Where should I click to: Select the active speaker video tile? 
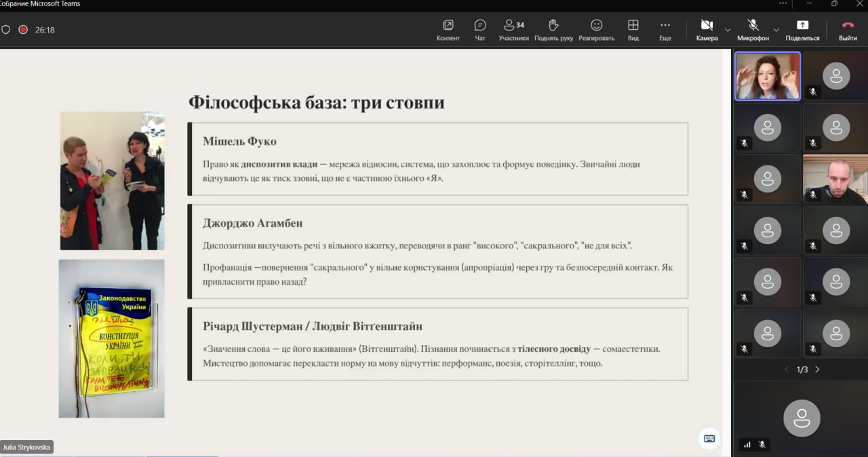pos(768,76)
